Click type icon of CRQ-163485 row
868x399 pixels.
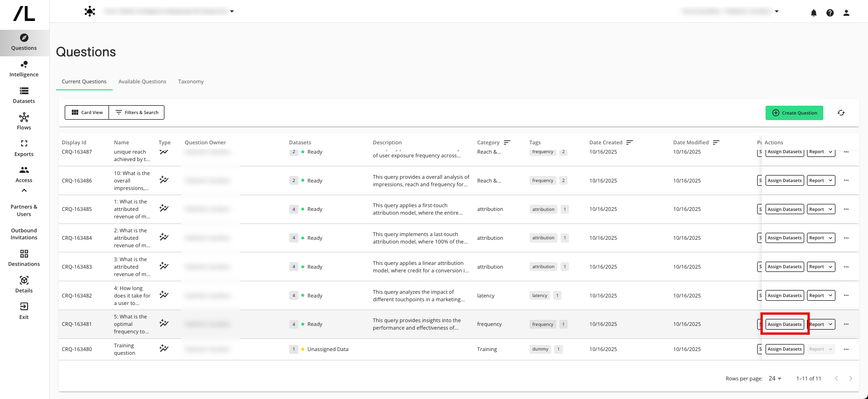coord(164,208)
